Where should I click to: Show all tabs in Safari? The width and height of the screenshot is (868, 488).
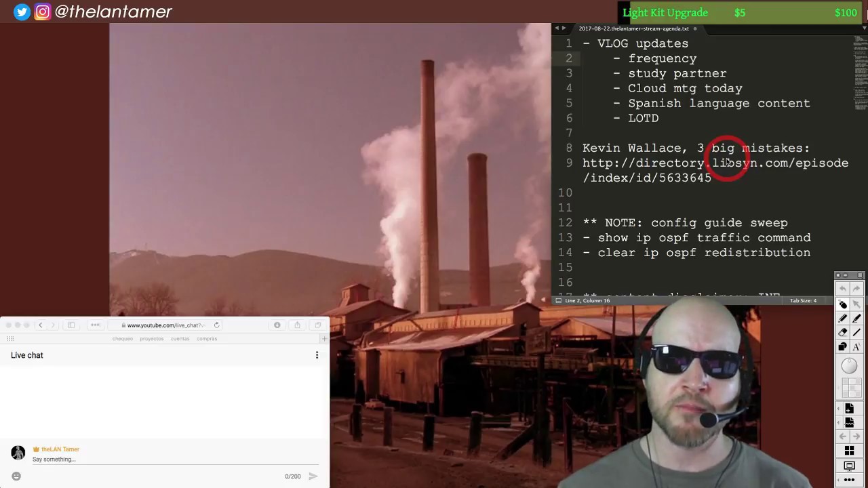(x=317, y=325)
